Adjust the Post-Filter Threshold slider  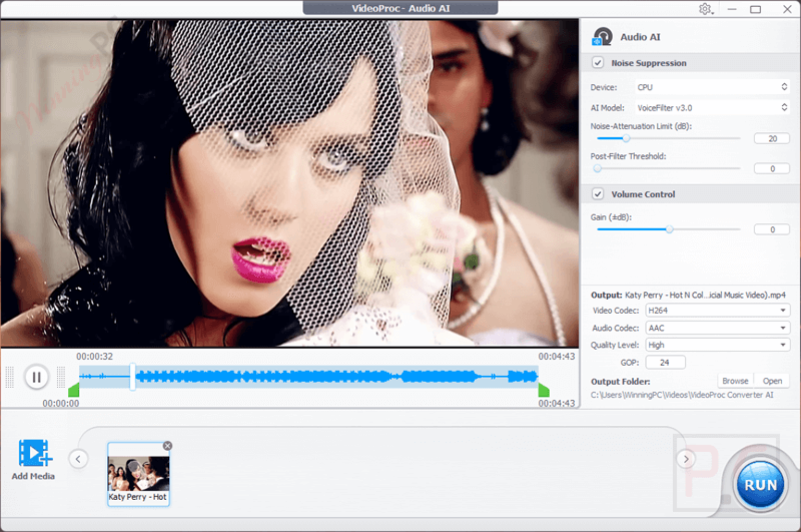[x=598, y=168]
